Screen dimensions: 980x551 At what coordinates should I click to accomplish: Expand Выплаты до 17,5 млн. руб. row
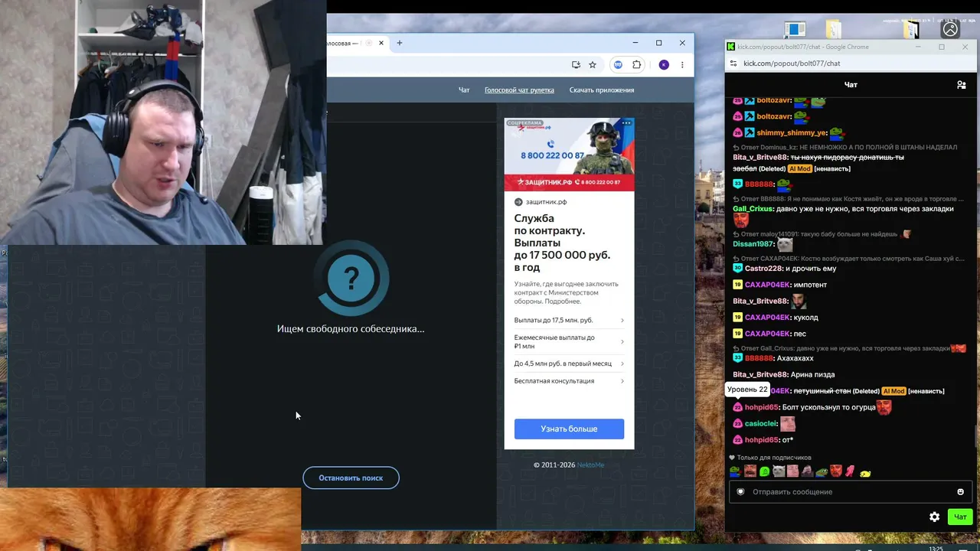tap(569, 320)
